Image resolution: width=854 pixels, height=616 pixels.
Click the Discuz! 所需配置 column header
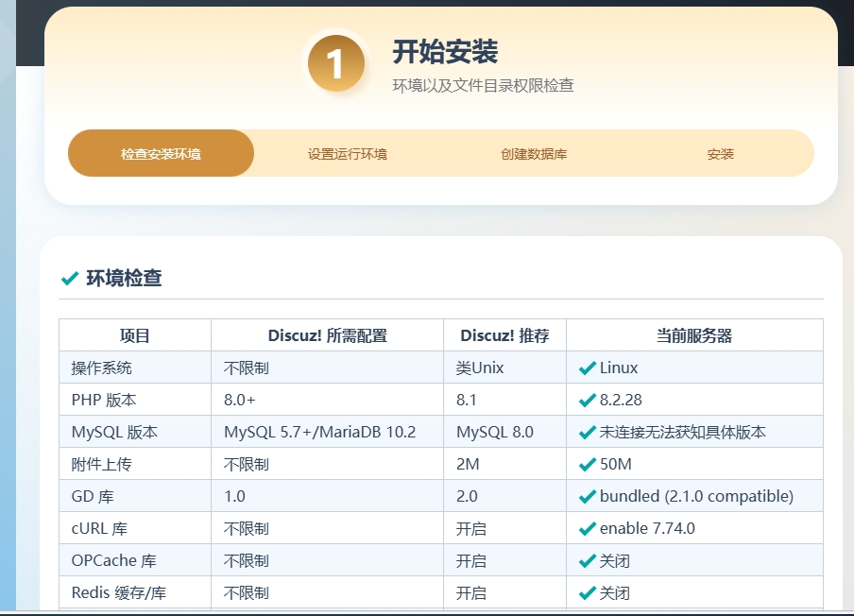[x=327, y=335]
